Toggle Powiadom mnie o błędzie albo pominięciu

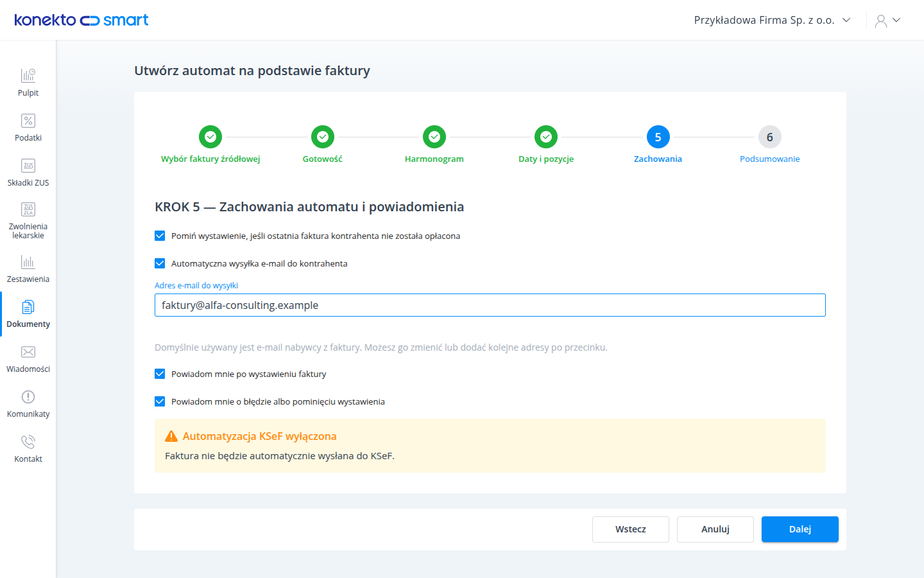[160, 401]
